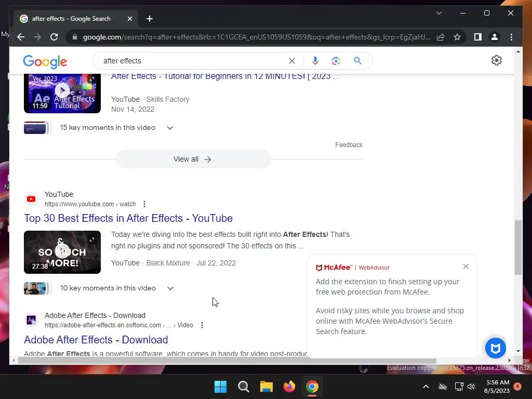Select the 'after effects - Google Search' tab
532x399 pixels.
(71, 19)
